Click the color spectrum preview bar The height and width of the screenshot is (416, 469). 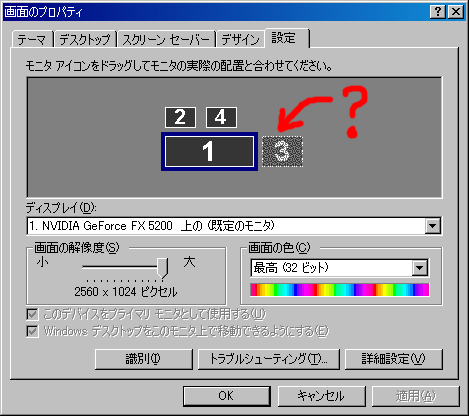(339, 290)
